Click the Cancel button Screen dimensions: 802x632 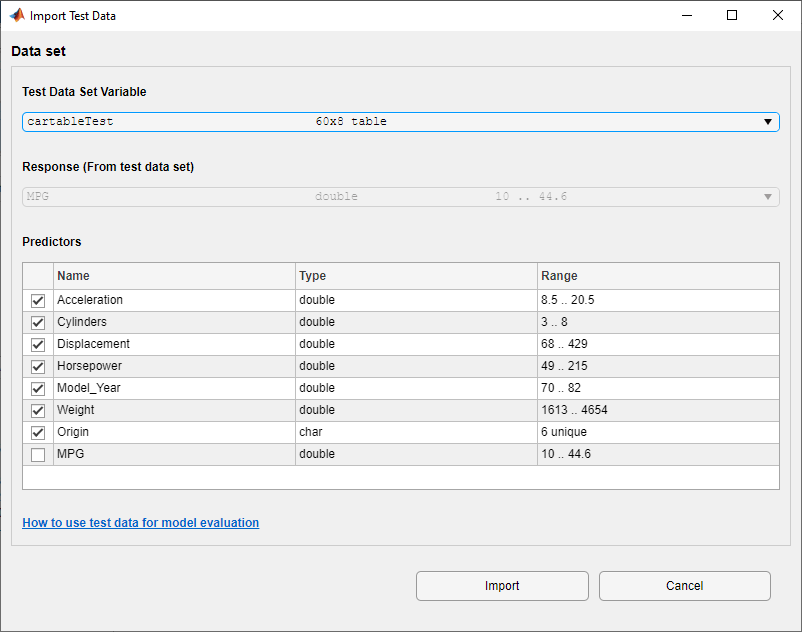(x=684, y=586)
